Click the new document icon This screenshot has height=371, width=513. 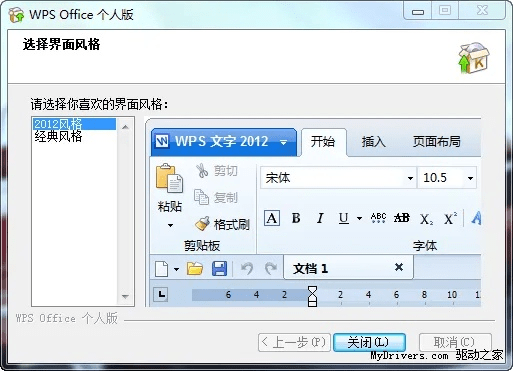pos(162,268)
